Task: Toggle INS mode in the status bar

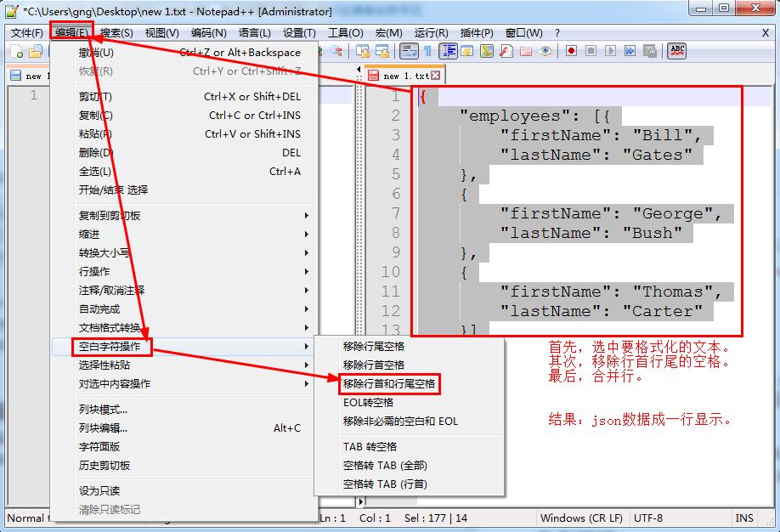Action: click(744, 518)
